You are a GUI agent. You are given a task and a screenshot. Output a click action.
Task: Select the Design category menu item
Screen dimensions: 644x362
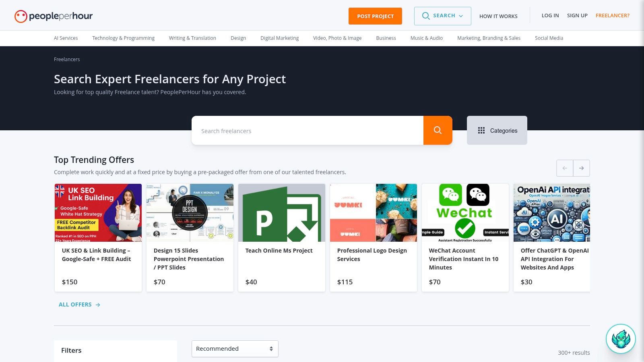pyautogui.click(x=238, y=38)
